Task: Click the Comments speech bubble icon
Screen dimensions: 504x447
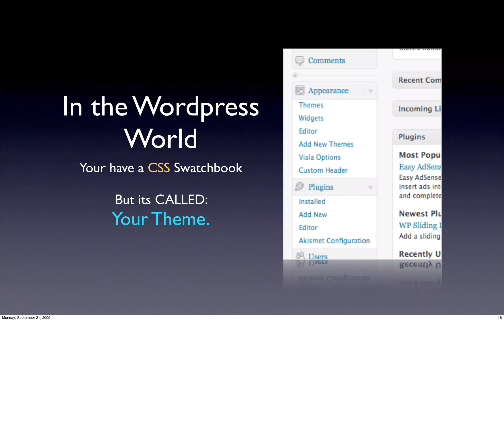Action: click(299, 61)
